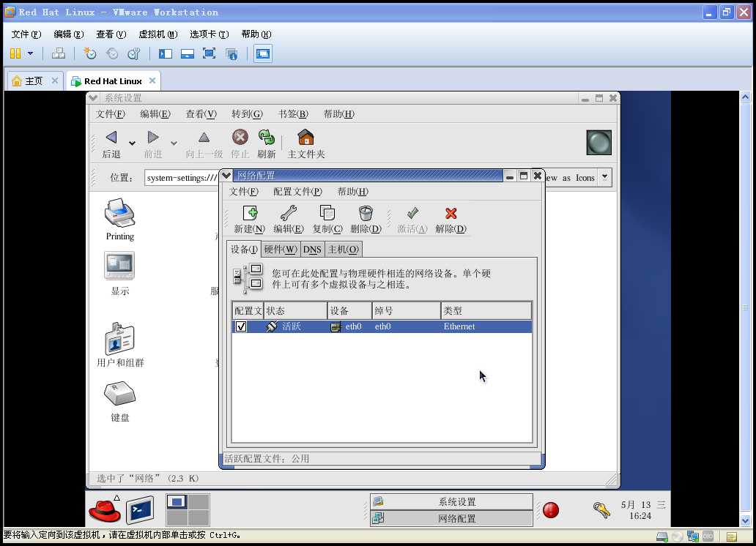Viewport: 756px width, 546px height.
Task: Open the Back history dropdown arrow
Action: tap(132, 143)
